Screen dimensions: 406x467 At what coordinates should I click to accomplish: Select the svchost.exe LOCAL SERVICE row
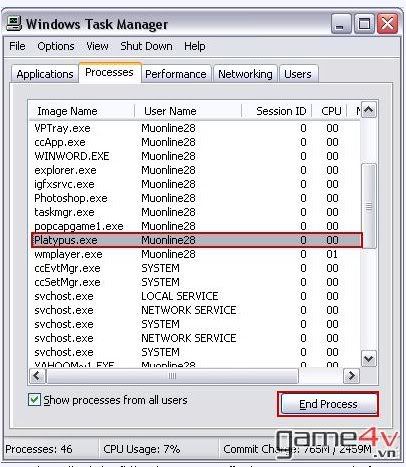click(x=196, y=296)
